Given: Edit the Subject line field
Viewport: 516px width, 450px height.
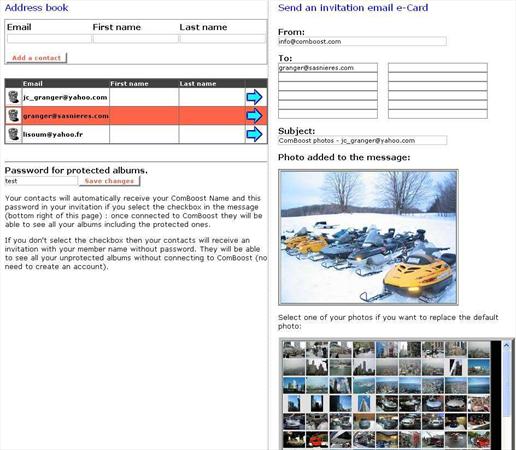Looking at the screenshot, I should tap(362, 140).
